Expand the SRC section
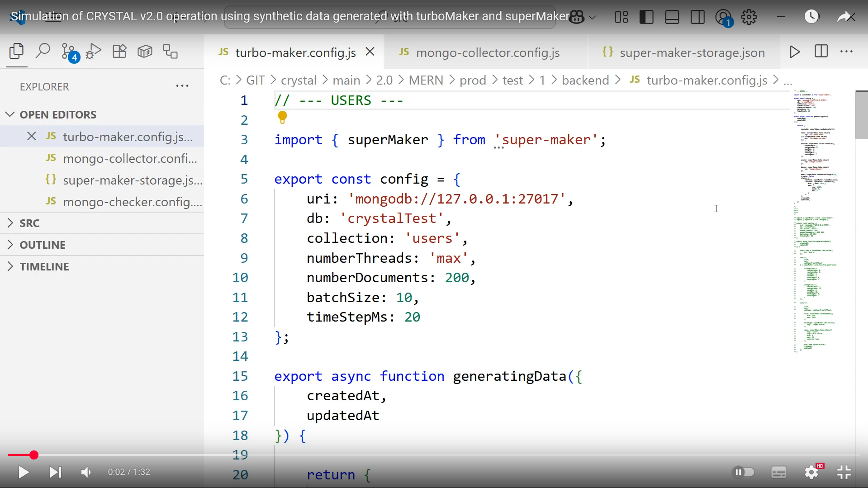868x488 pixels. 102,223
